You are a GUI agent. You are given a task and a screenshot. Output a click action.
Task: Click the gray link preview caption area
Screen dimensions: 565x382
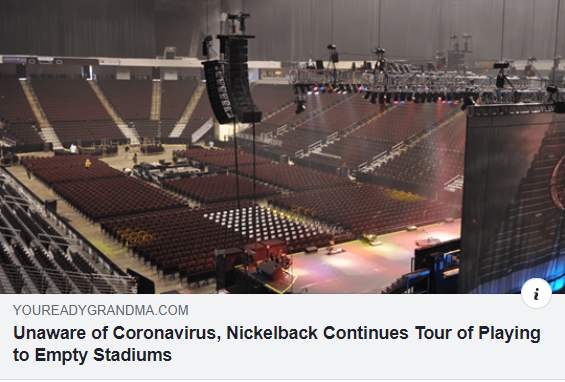coord(282,337)
